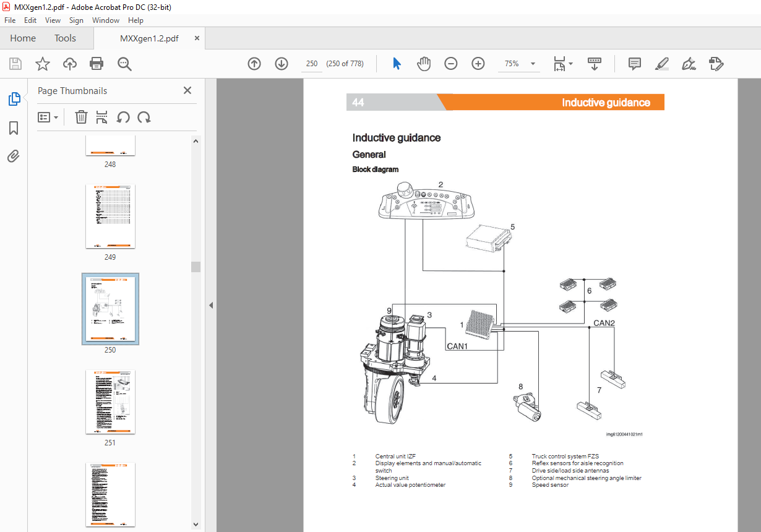Click the page number input field
761x532 pixels.
312,64
